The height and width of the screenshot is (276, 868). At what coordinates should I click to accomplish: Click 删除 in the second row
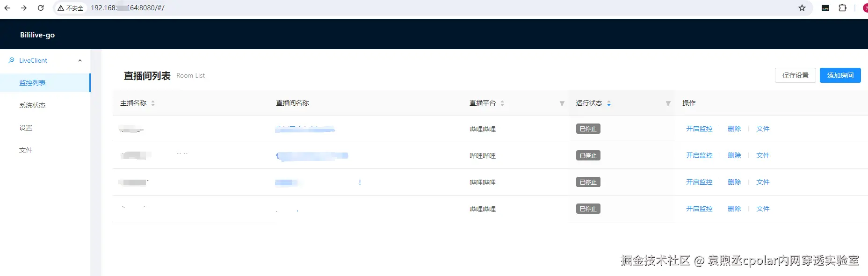coord(734,155)
